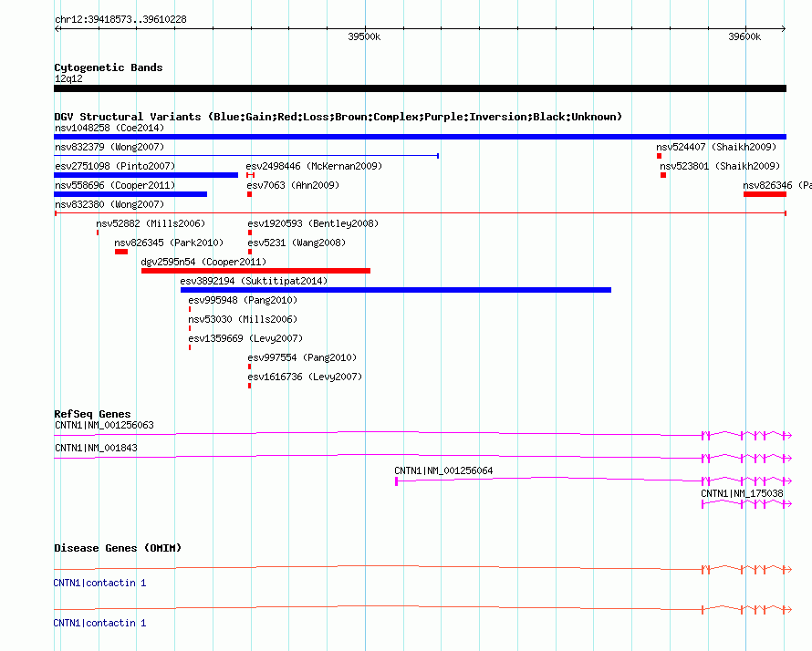Open the esv7063 (Ahn2009) variant label
Screen dimensions: 812x651
pos(293,185)
